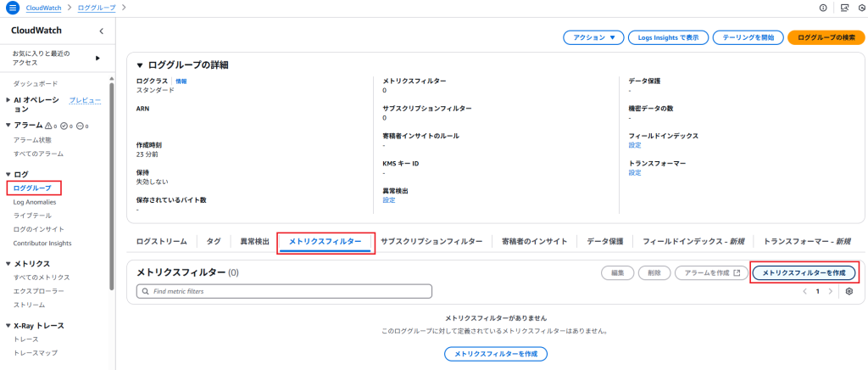Open すべてのメトリクス in the sidebar
Screen dimensions: 868x370
(42, 277)
